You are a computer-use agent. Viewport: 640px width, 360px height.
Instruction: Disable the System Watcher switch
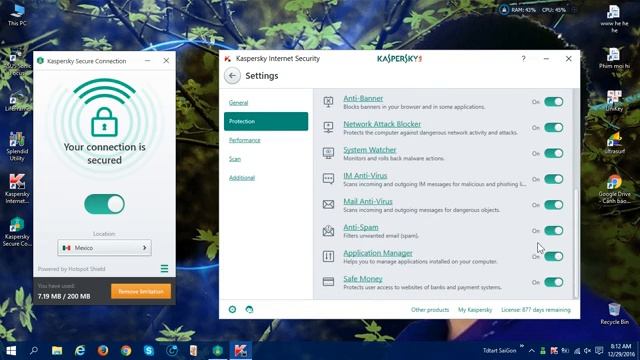553,153
